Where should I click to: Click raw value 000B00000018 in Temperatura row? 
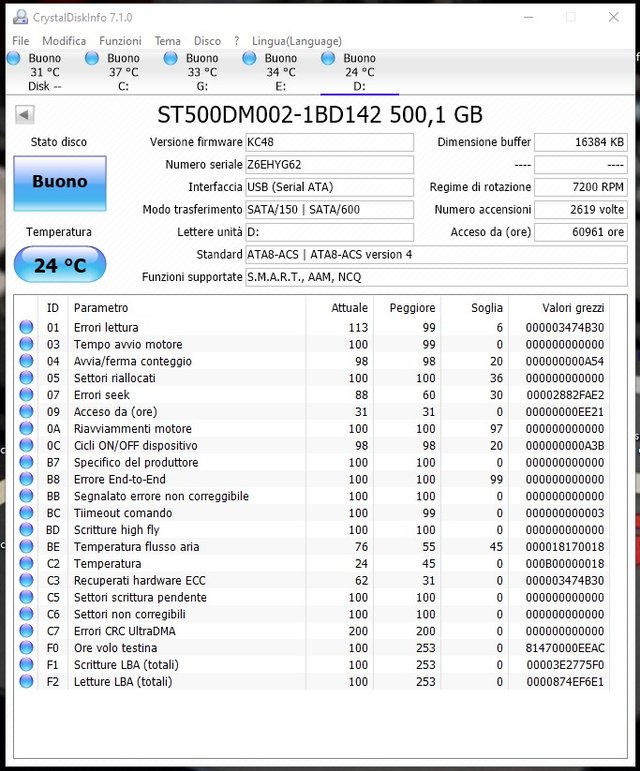pyautogui.click(x=565, y=563)
